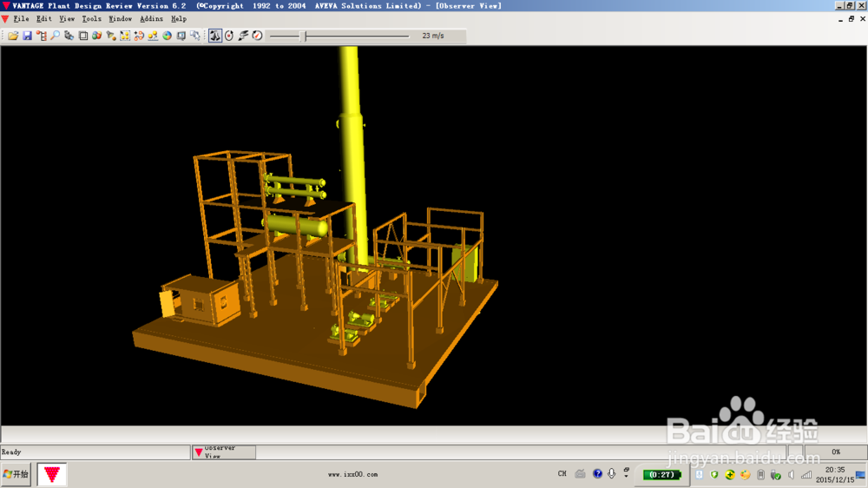Click the small orange cabin building in model
This screenshot has height=488, width=868.
tap(201, 300)
